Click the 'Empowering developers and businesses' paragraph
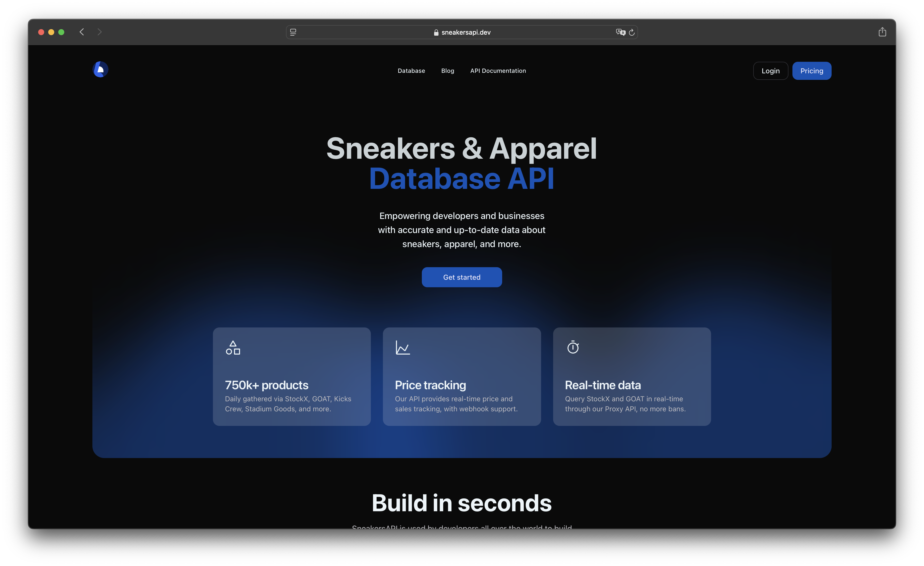Screen dimensions: 924x566 (x=462, y=230)
